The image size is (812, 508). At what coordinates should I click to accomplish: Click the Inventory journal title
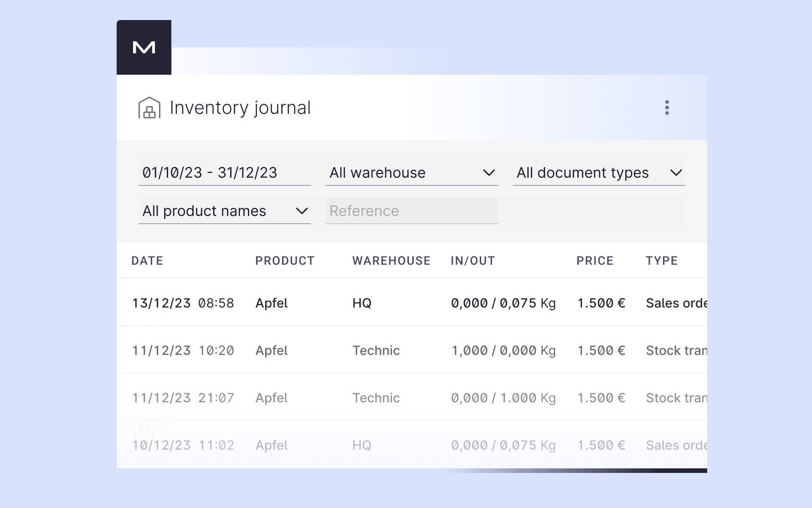coord(240,108)
